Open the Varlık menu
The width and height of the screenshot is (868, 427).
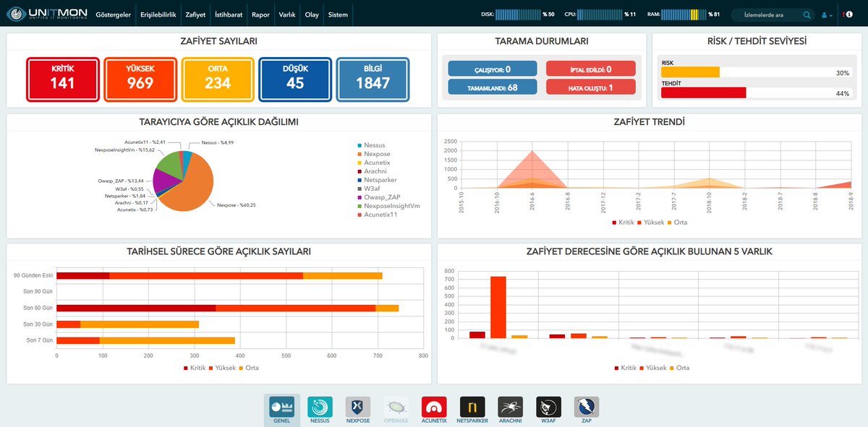point(287,14)
